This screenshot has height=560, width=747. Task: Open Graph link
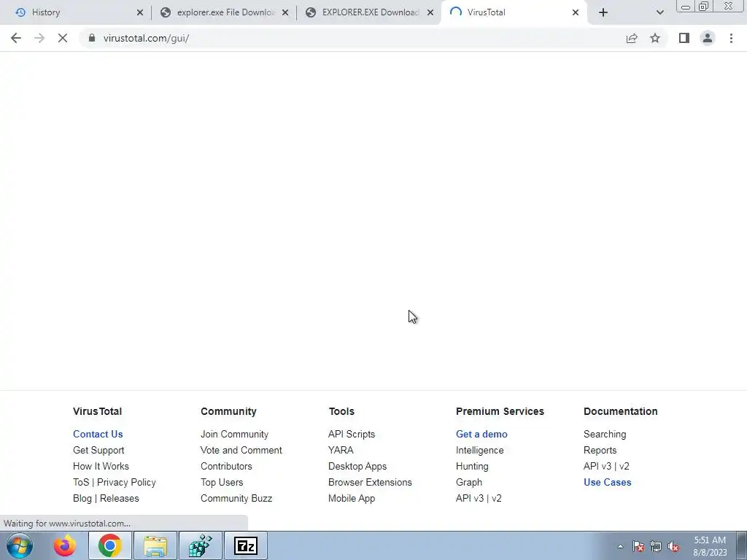click(469, 482)
